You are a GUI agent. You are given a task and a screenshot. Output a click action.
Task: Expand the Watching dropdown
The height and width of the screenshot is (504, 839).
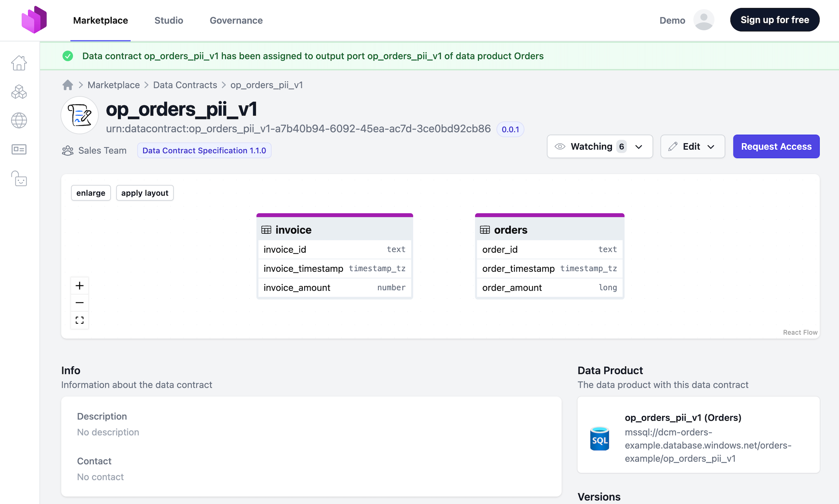tap(599, 147)
